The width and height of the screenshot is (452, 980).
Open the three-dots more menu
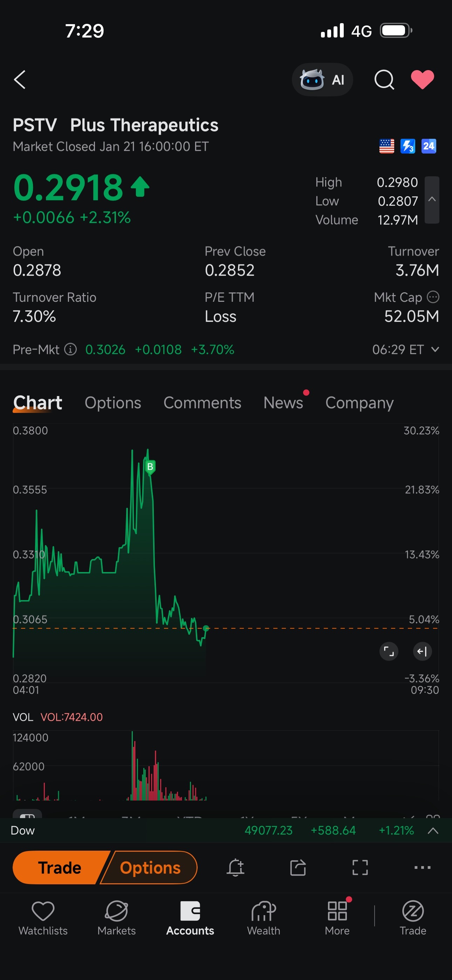[422, 867]
